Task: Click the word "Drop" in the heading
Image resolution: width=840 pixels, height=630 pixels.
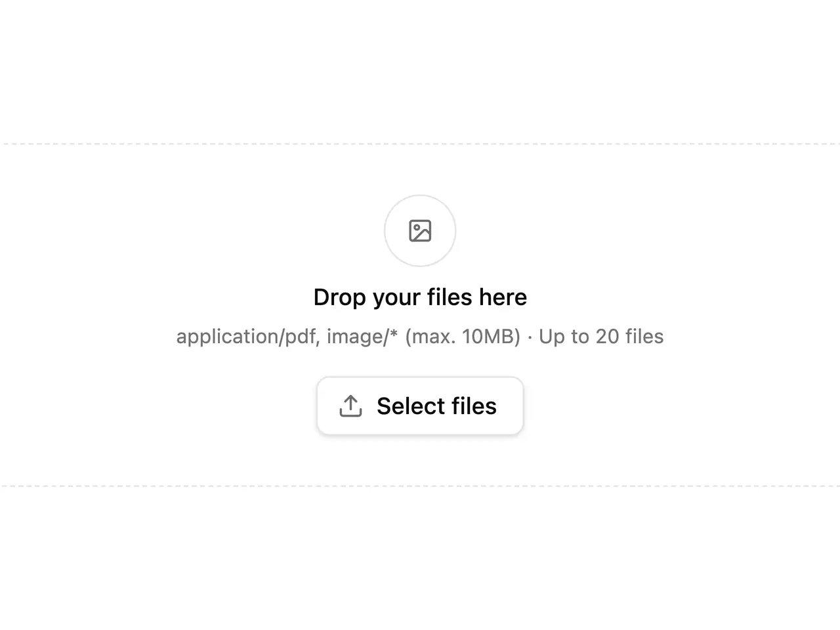Action: pyautogui.click(x=339, y=297)
